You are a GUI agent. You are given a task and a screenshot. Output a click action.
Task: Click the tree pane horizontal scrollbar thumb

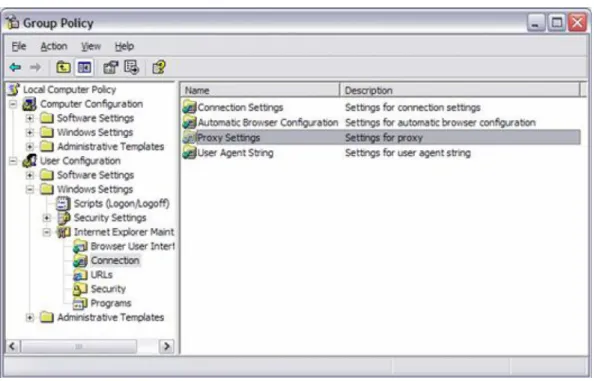pos(79,346)
